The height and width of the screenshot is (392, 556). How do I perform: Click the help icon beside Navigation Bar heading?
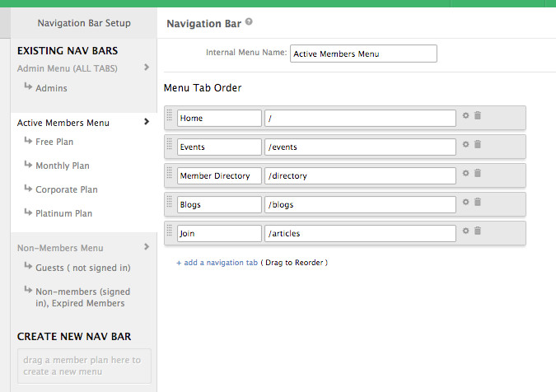(249, 23)
